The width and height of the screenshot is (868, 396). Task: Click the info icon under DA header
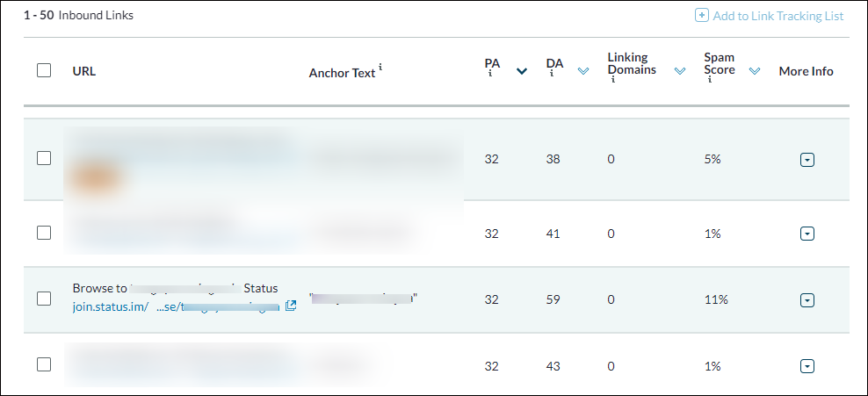(x=552, y=74)
